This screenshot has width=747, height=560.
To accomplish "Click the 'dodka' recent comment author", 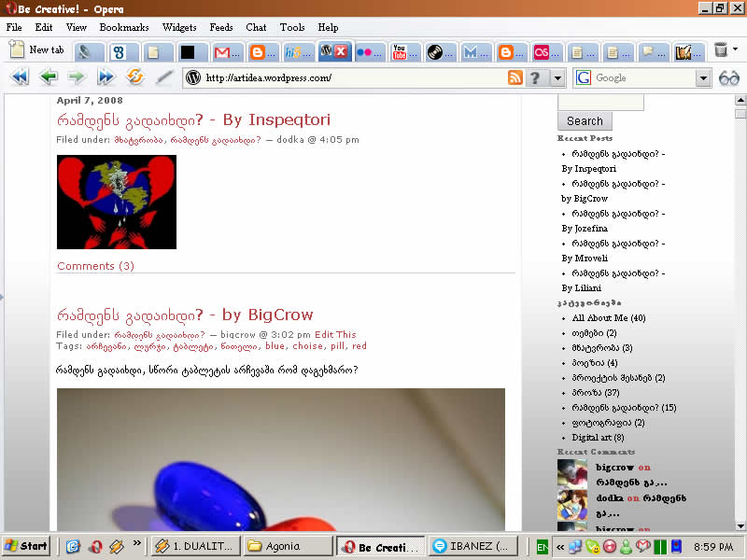I will coord(610,498).
